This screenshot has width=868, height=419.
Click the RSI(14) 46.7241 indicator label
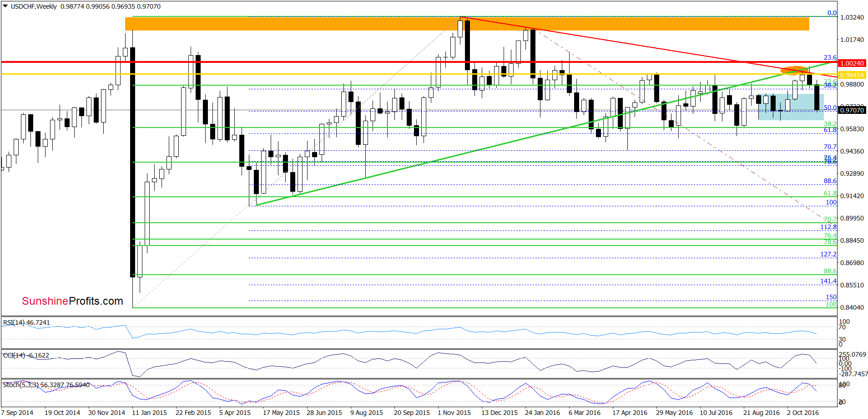[26, 322]
